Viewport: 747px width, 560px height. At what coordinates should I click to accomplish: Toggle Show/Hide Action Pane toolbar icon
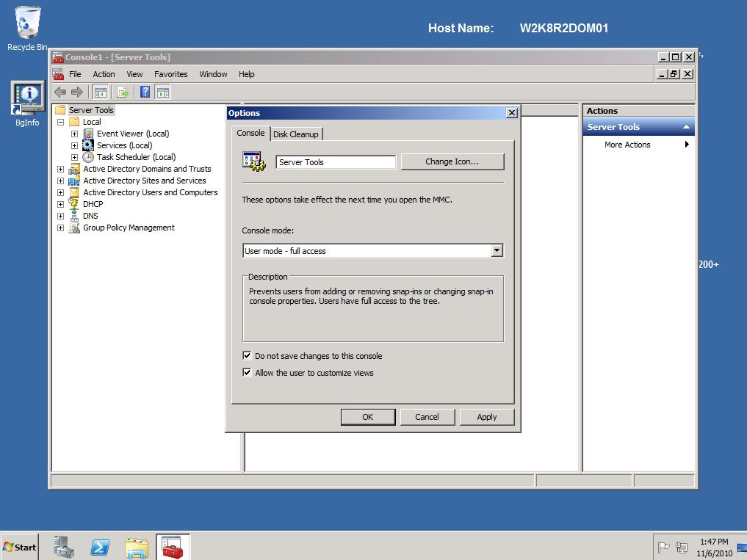point(163,92)
